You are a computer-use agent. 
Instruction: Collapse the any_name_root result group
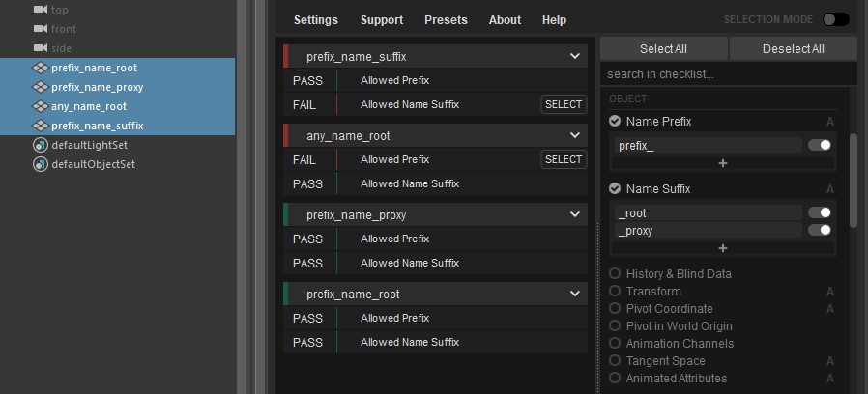575,135
